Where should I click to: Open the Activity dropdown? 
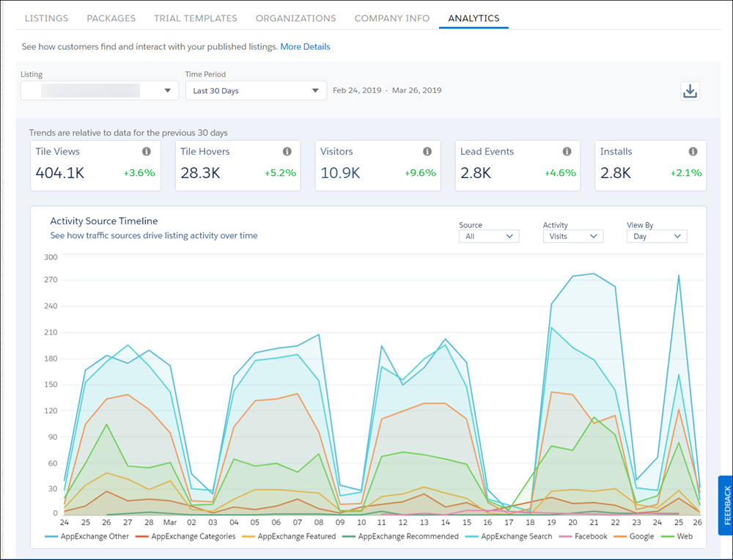tap(573, 236)
